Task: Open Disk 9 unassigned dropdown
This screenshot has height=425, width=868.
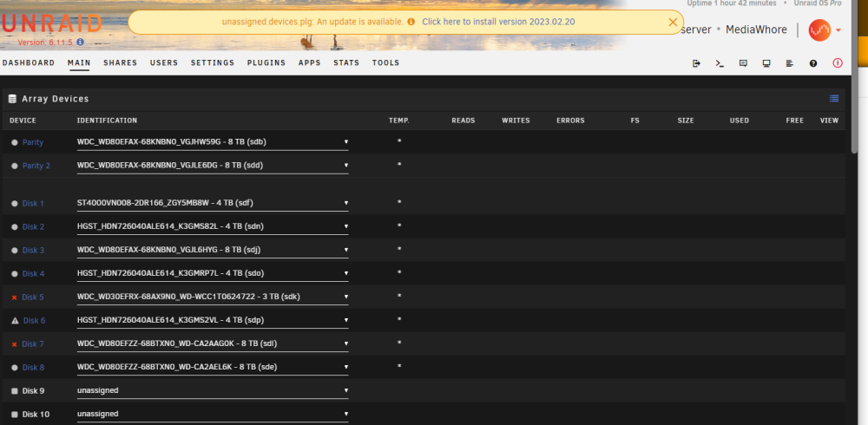Action: (213, 390)
